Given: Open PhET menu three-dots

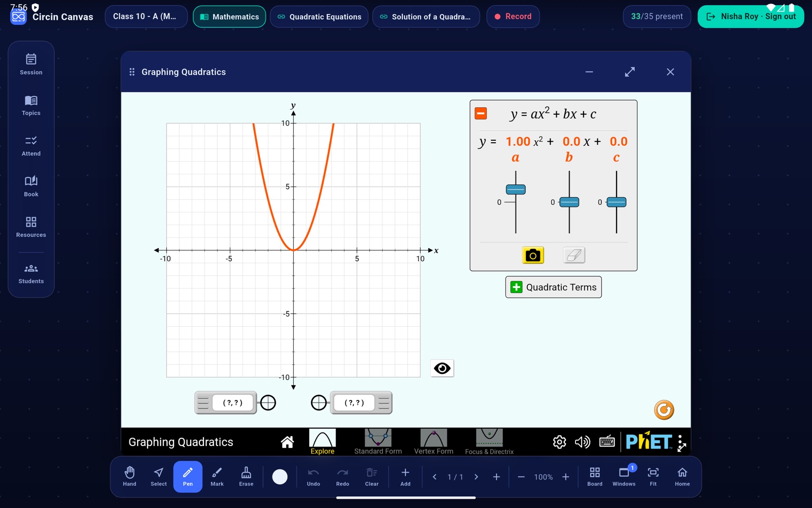Looking at the screenshot, I should [681, 442].
